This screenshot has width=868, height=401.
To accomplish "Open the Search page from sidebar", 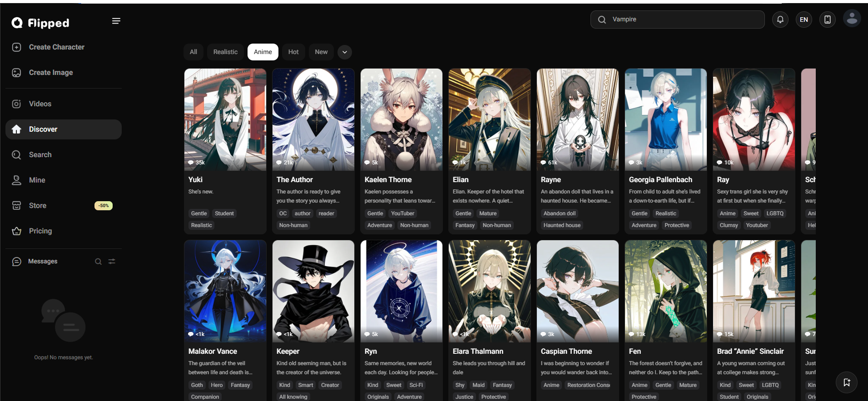I will point(64,155).
